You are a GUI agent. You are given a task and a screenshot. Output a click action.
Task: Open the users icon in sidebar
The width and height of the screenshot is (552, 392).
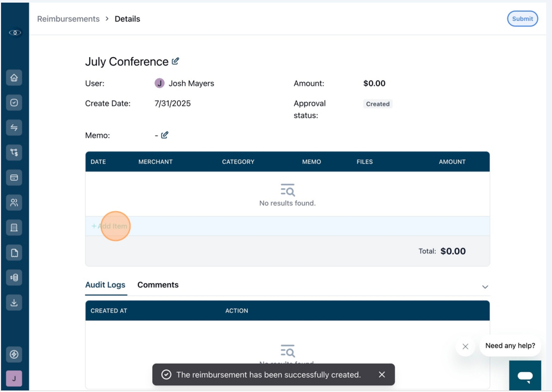[x=14, y=202]
